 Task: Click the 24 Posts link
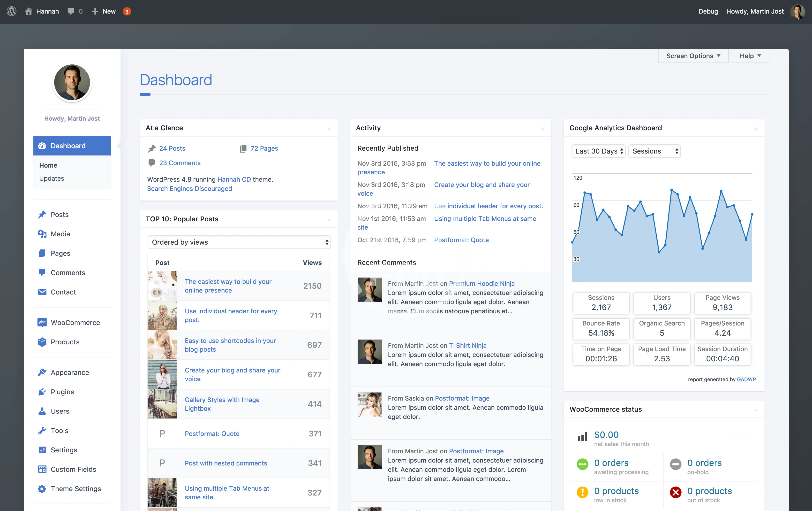(x=172, y=148)
